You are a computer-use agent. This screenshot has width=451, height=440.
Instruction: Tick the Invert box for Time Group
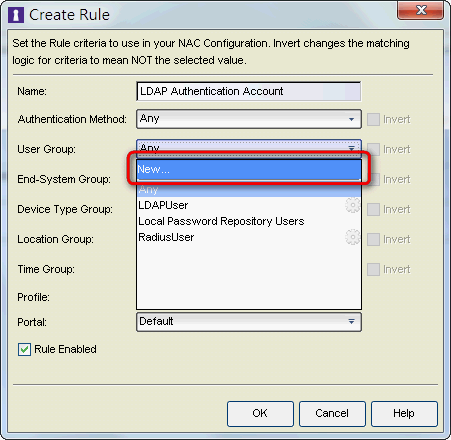(x=373, y=269)
